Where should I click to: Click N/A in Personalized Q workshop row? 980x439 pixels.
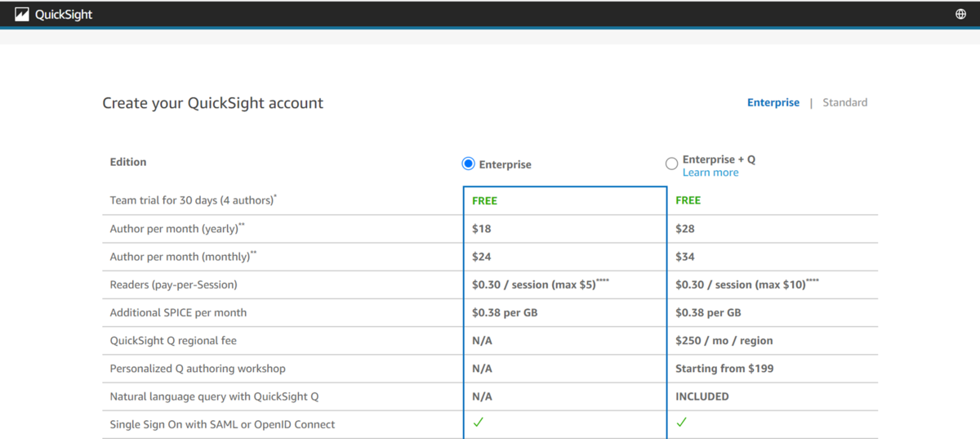pyautogui.click(x=482, y=369)
